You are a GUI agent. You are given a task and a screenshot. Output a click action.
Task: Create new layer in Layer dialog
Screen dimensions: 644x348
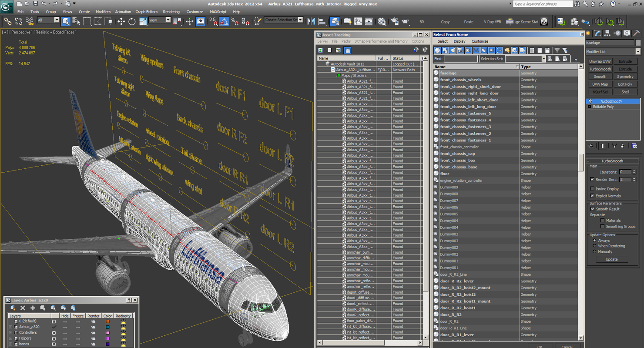[13, 308]
